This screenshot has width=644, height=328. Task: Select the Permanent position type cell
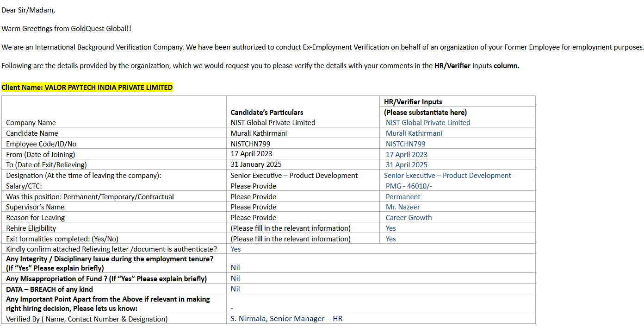[403, 197]
